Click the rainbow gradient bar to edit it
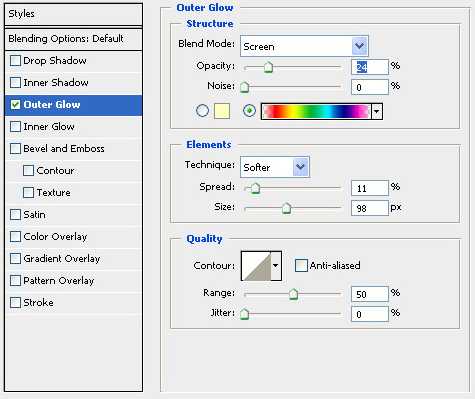The image size is (475, 399). [316, 111]
